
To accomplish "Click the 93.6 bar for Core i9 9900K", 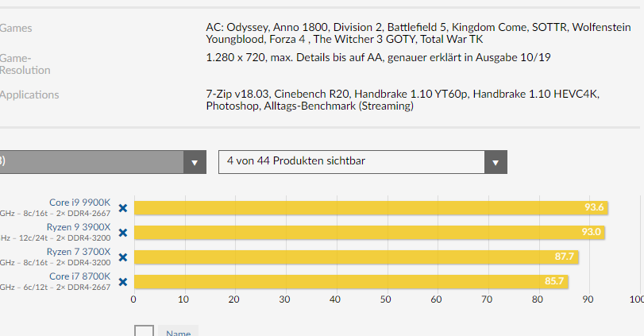I will pyautogui.click(x=371, y=208).
